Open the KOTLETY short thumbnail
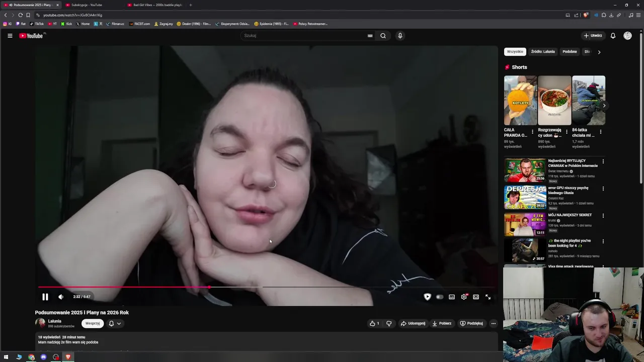Viewport: 644px width, 362px height. pyautogui.click(x=520, y=100)
